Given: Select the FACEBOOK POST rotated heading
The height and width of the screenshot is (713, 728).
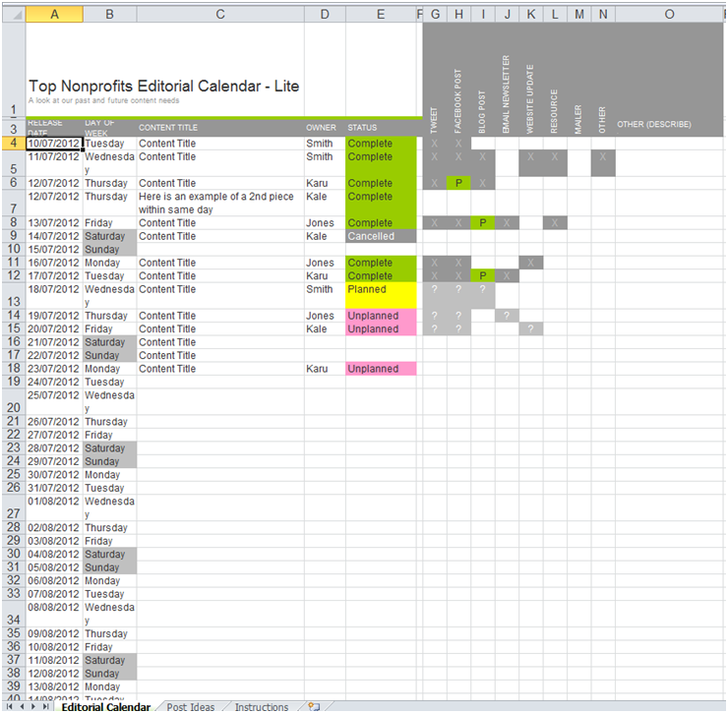Looking at the screenshot, I should tap(458, 100).
